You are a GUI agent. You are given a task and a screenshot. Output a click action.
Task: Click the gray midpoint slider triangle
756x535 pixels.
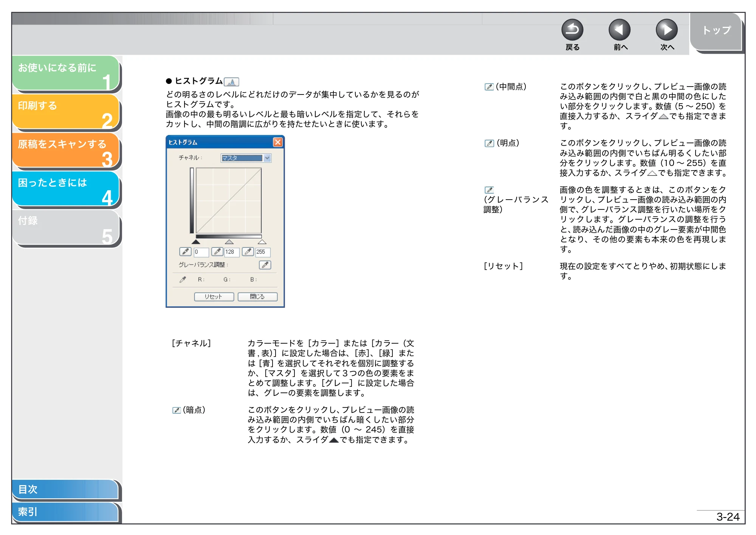tap(229, 242)
